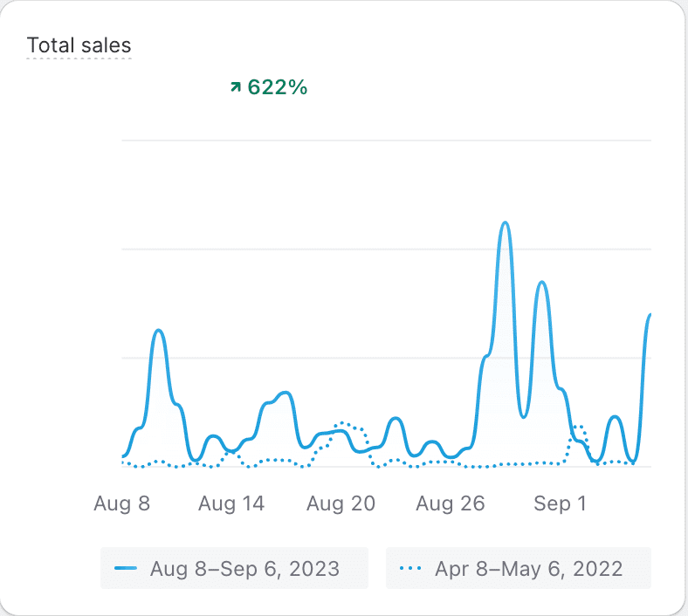Toggle the Aug 8–Sep 6, 2023 series
The height and width of the screenshot is (616, 688).
tap(234, 569)
